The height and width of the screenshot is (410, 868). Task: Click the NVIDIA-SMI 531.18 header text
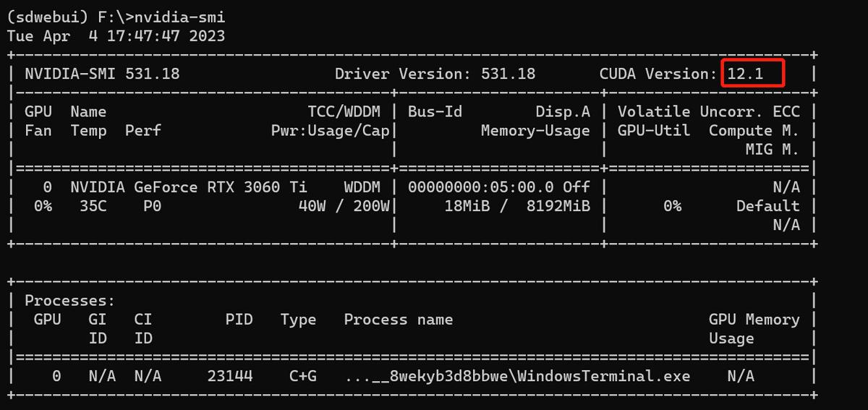102,74
